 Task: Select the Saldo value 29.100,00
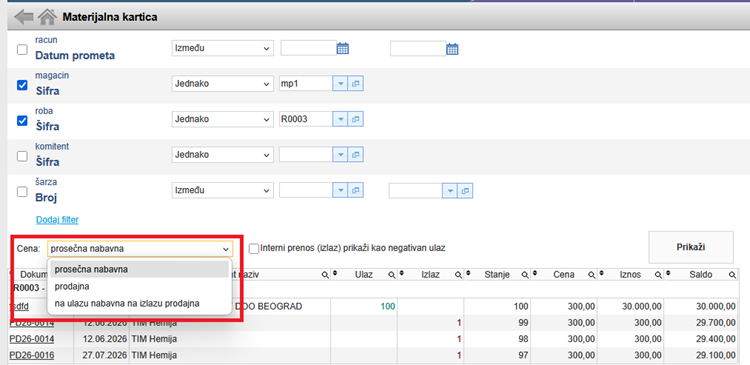pyautogui.click(x=716, y=355)
